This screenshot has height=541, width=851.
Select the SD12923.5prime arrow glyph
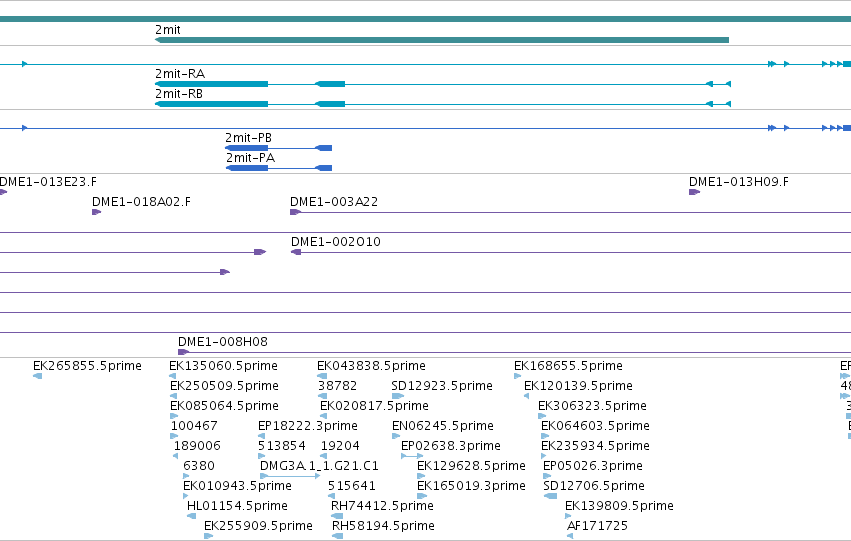[x=397, y=396]
